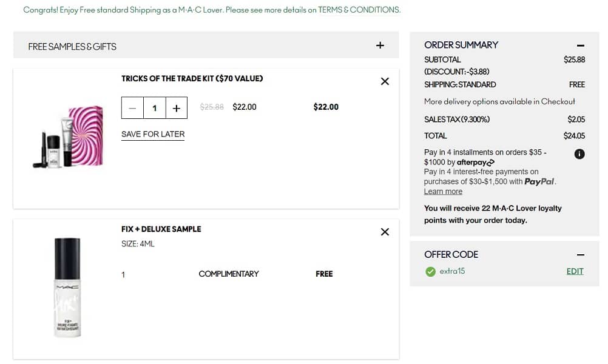This screenshot has height=364, width=608.
Task: Click the PayPal logo text
Action: point(539,181)
